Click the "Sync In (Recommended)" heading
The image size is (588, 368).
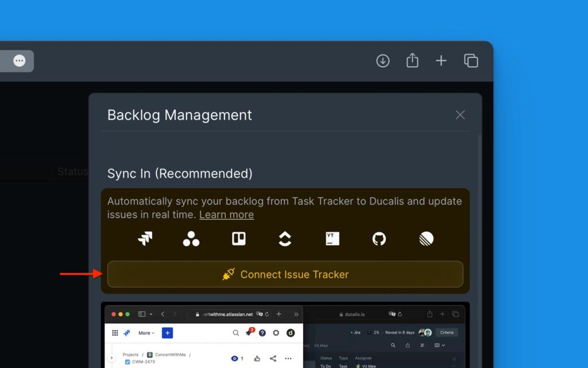coord(180,174)
